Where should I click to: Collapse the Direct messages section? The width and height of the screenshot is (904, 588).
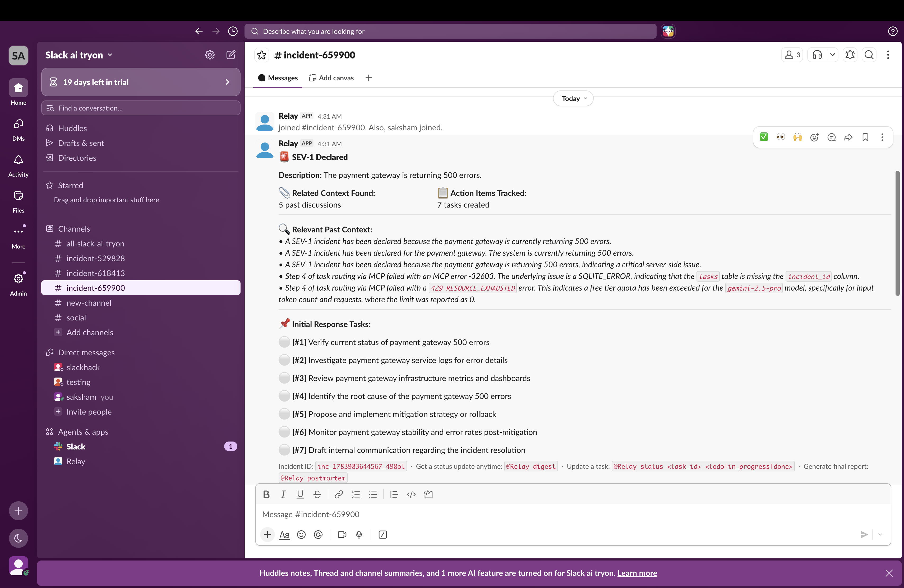point(86,352)
